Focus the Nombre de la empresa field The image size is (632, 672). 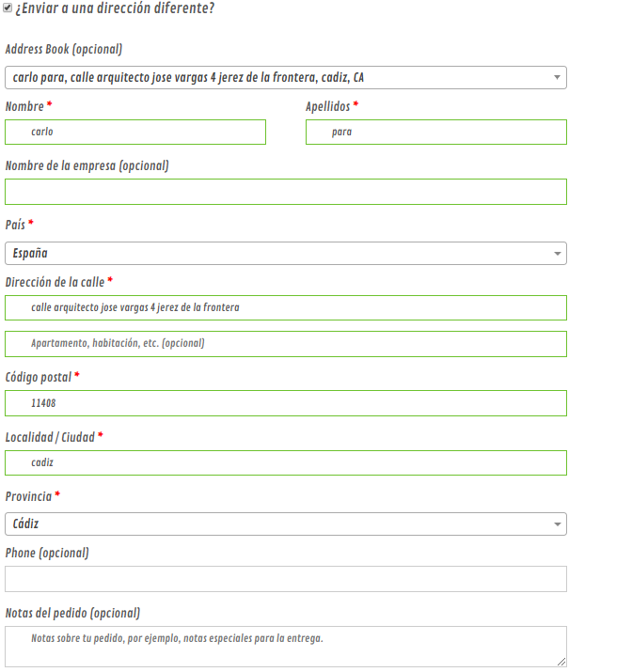[x=286, y=192]
